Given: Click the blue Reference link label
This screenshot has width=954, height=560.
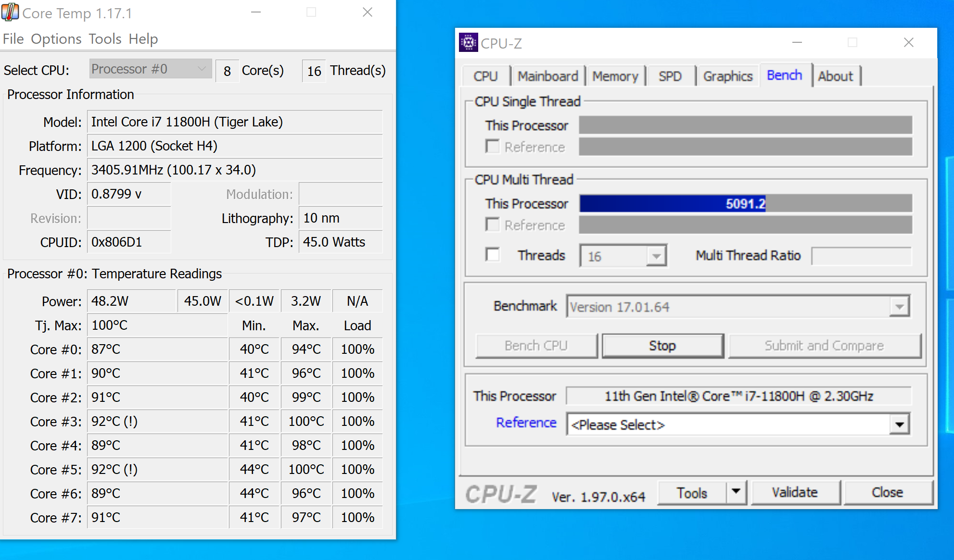Looking at the screenshot, I should [x=526, y=423].
